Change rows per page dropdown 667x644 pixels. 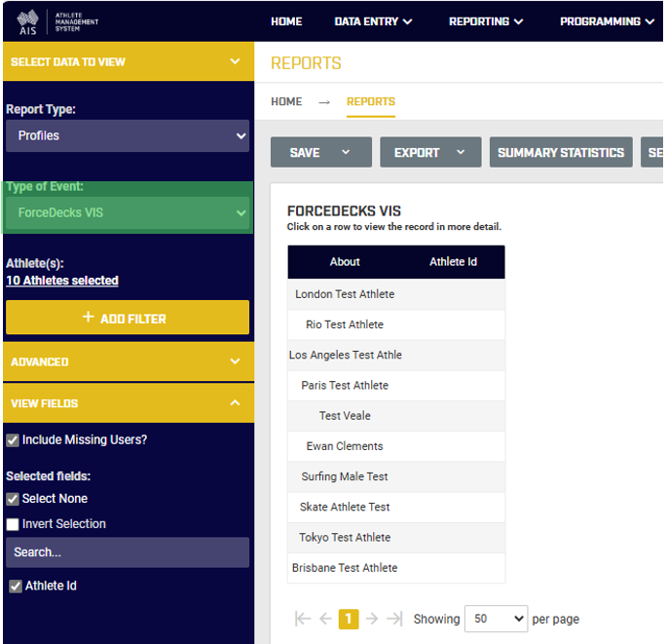[496, 619]
